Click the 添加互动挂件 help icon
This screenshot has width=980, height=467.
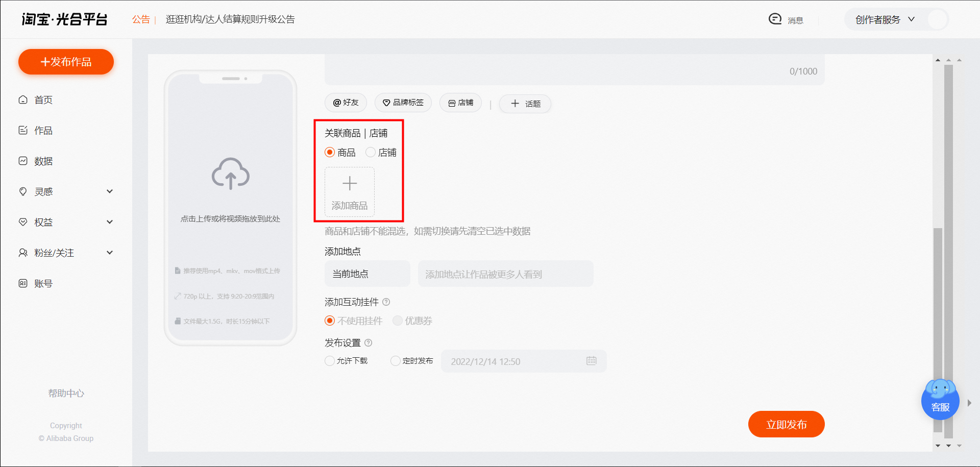pyautogui.click(x=386, y=302)
